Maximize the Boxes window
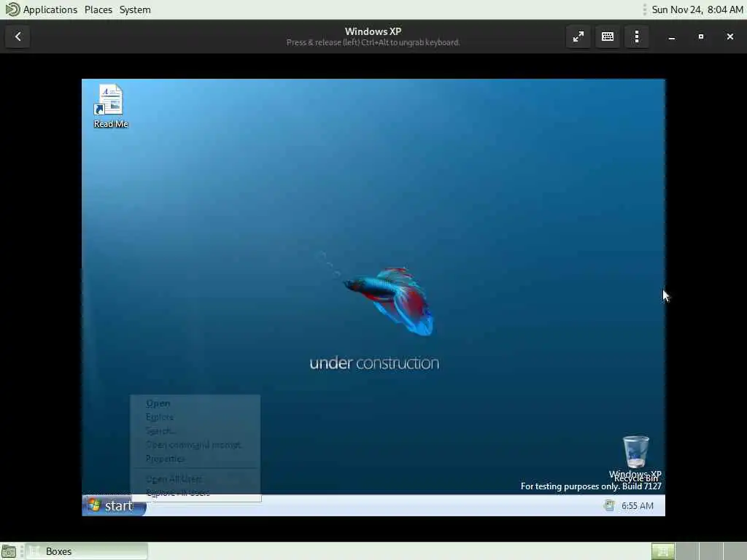 click(x=701, y=36)
